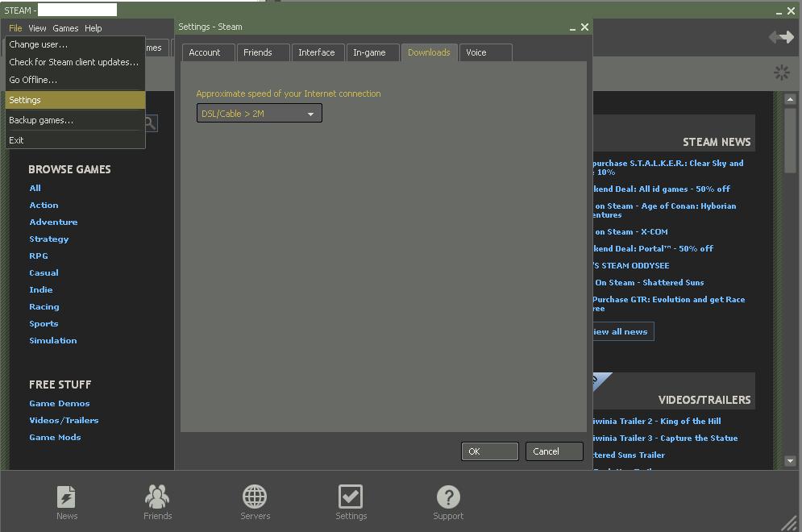
Task: Browse Strategy games category
Action: pyautogui.click(x=49, y=239)
